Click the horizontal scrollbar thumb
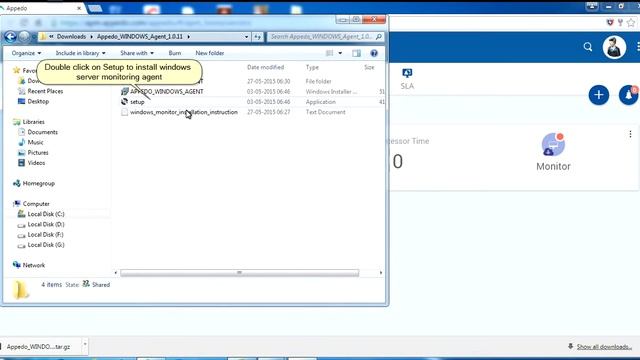 coord(240,273)
